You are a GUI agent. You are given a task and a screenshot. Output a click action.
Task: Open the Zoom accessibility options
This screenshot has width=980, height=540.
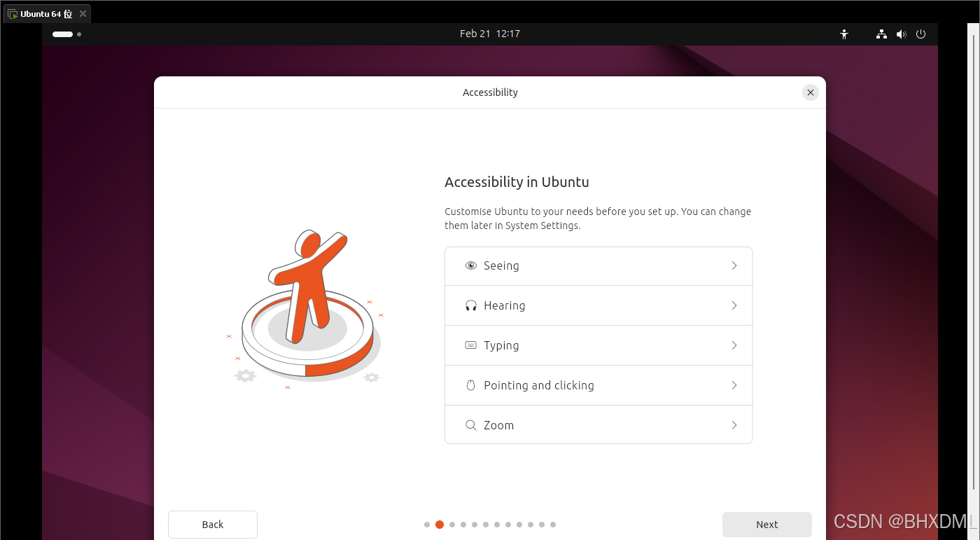[598, 425]
